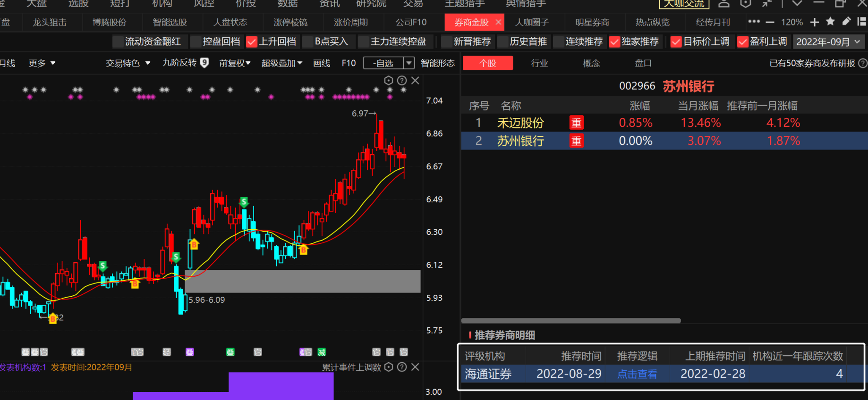Open the 点击查看 recommendation logic link
Screen dimensions: 868x400
(637, 374)
